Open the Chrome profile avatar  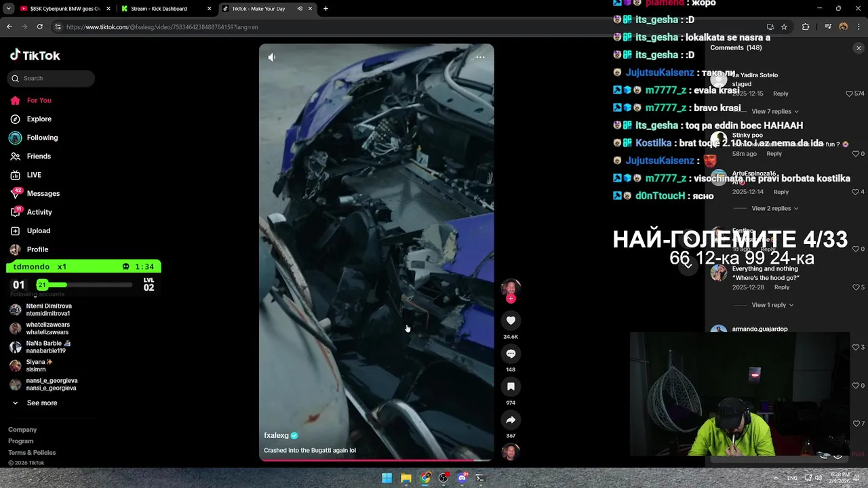click(x=844, y=27)
